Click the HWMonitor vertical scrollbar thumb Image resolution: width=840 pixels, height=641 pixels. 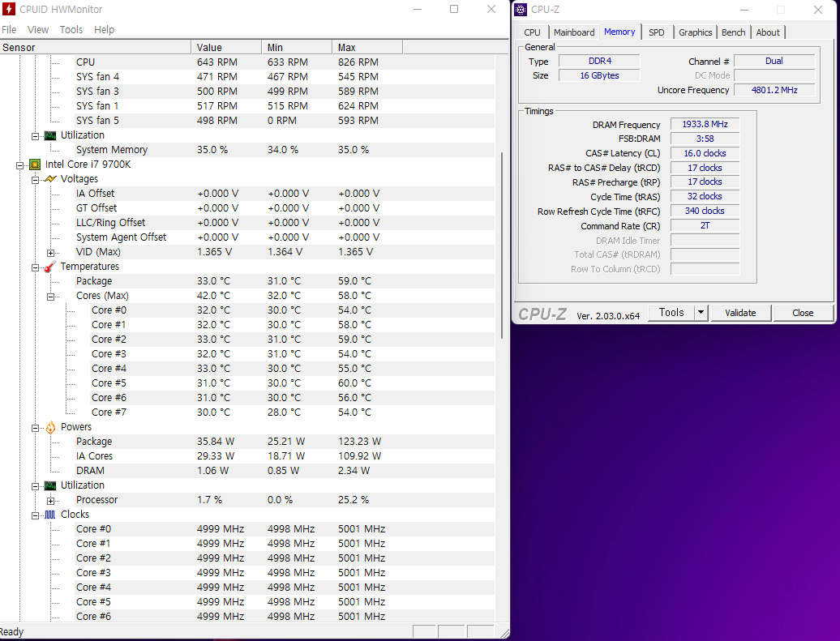(x=502, y=246)
